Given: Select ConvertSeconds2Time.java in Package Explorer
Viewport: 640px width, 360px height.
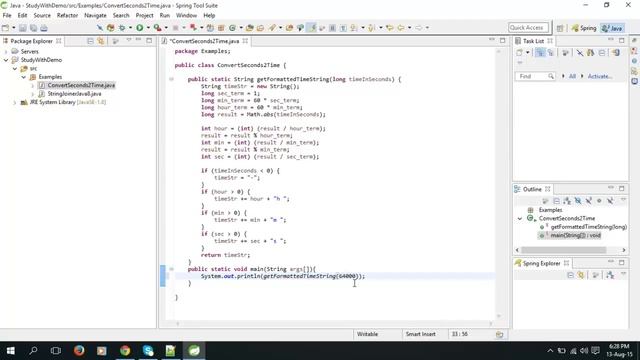Looking at the screenshot, I should (81, 86).
